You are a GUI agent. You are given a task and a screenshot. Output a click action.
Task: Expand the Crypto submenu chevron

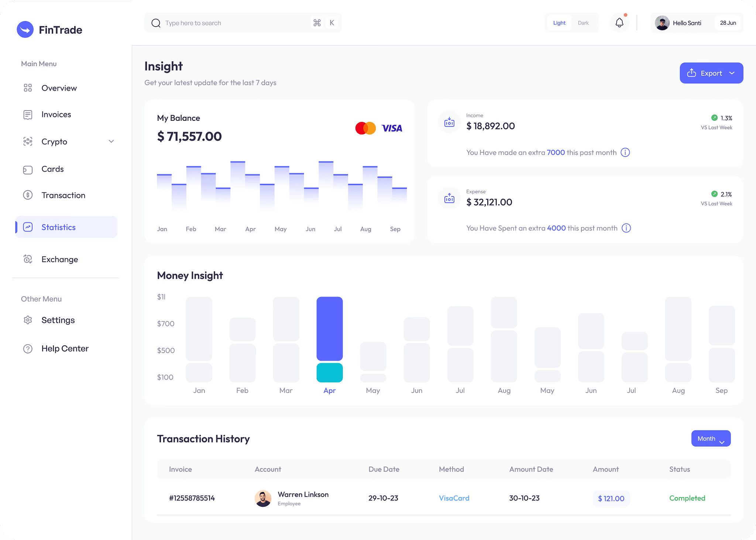(x=111, y=141)
